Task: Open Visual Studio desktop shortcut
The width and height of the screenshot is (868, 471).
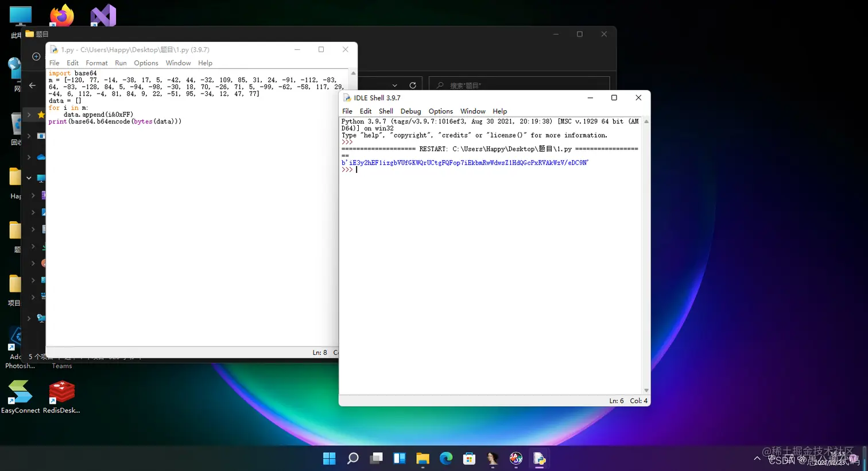Action: [103, 15]
